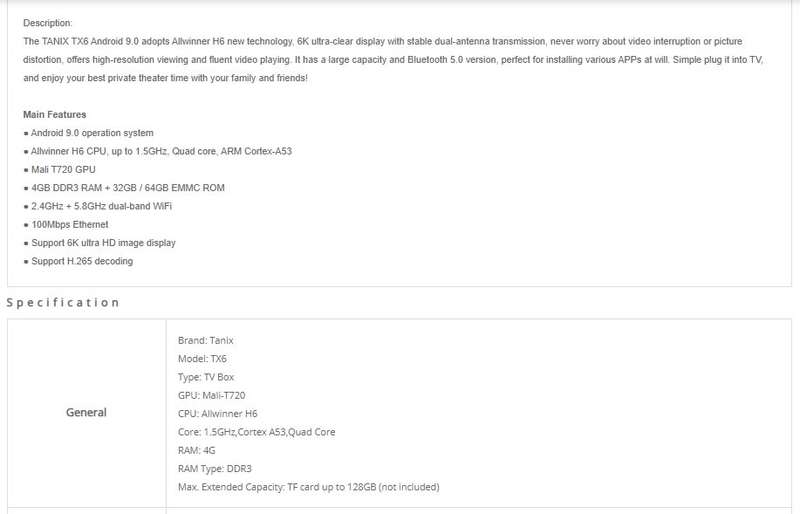Click the CPU: Allwinner H6 row
Image resolution: width=800 pixels, height=514 pixels.
tap(217, 414)
